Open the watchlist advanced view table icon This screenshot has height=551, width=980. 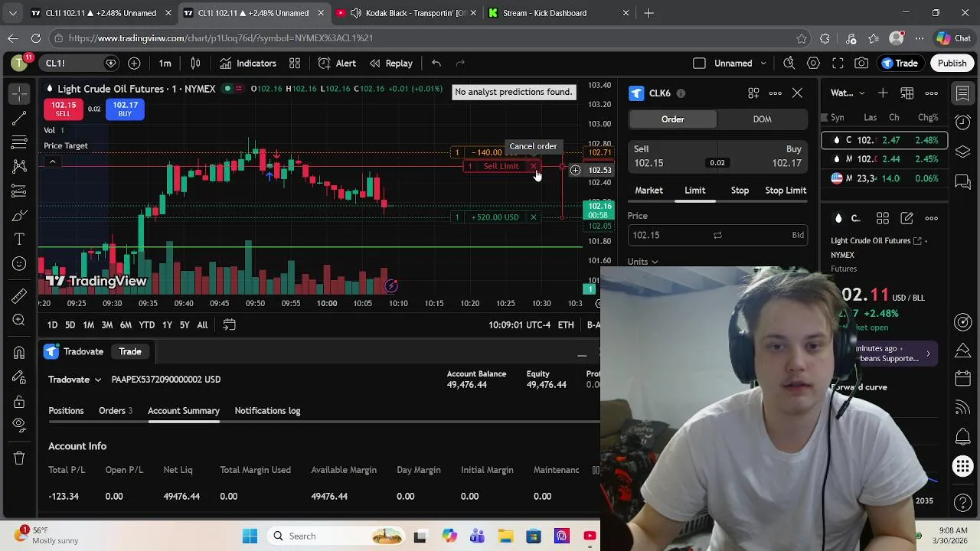click(907, 93)
